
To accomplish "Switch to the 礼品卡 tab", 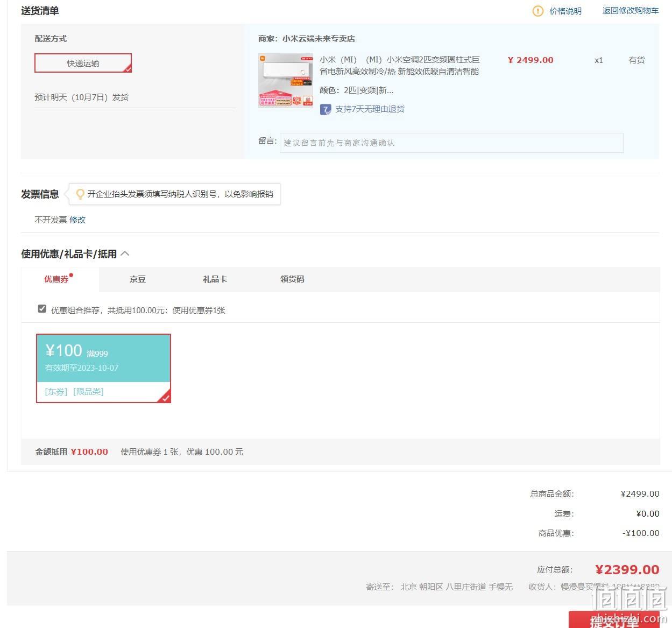I will [x=215, y=279].
